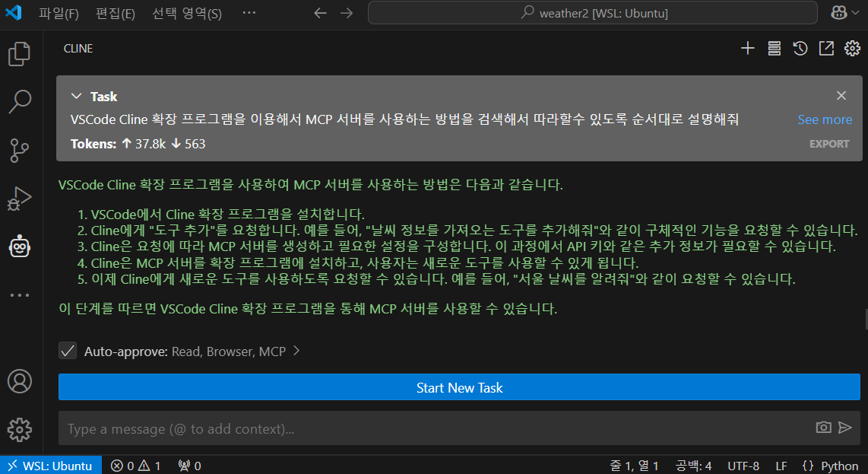Open the WSL: Ubuntu remote indicator
868x474 pixels.
51,466
